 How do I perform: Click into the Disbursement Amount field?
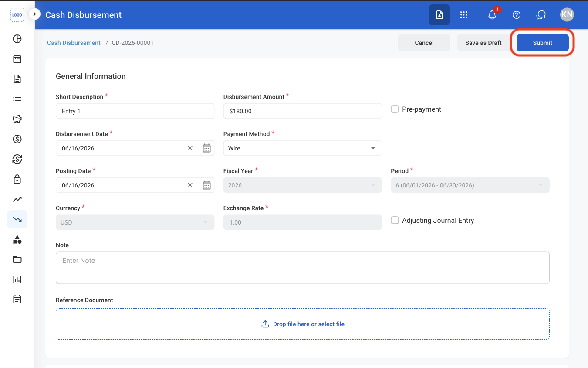coord(302,111)
